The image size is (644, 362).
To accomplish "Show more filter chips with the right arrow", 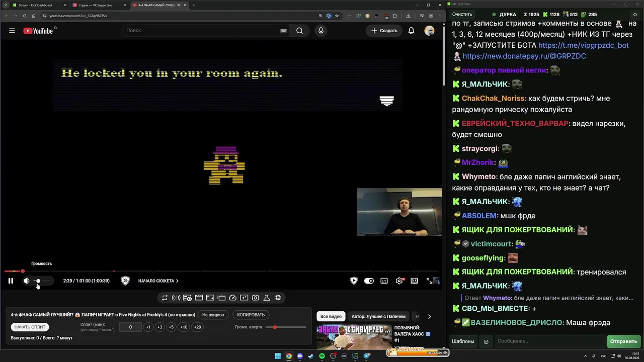I will [x=429, y=316].
